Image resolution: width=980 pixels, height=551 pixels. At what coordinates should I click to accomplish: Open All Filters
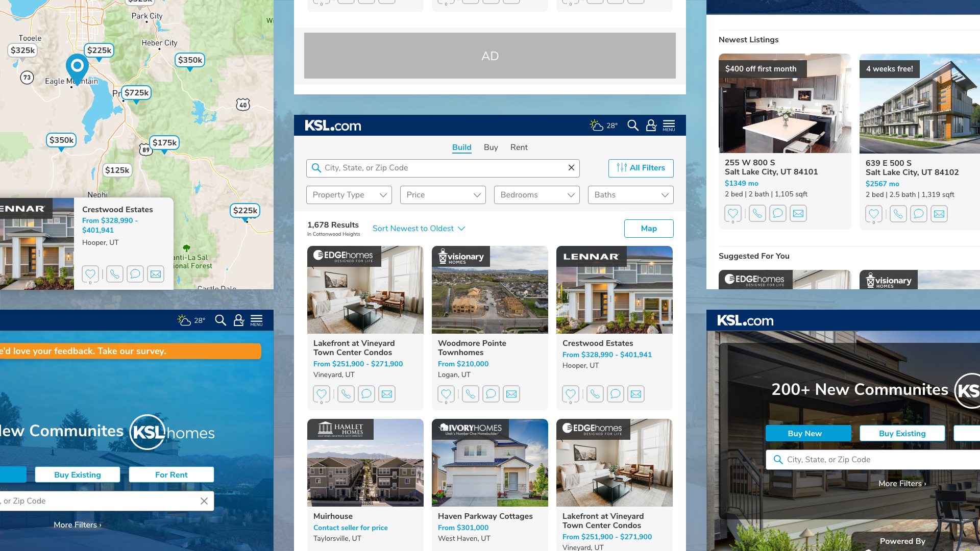click(641, 168)
